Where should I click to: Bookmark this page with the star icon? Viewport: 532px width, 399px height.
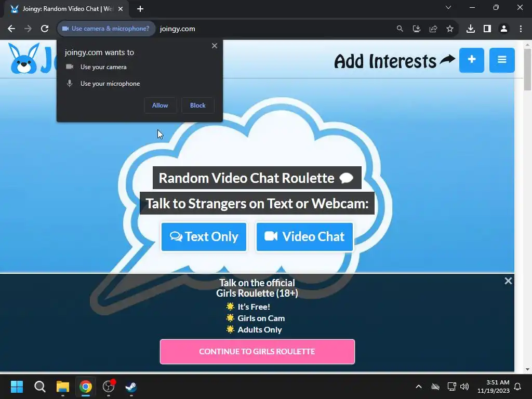(x=450, y=29)
